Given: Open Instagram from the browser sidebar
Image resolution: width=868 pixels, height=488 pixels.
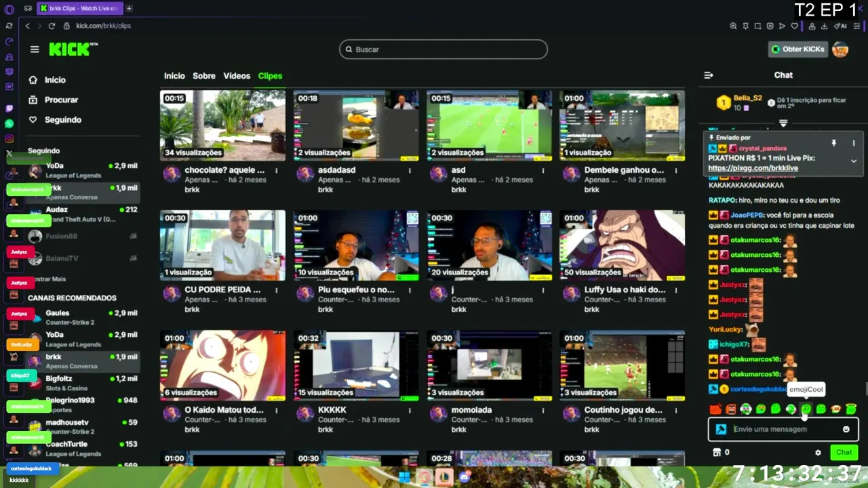Looking at the screenshot, I should click(9, 139).
